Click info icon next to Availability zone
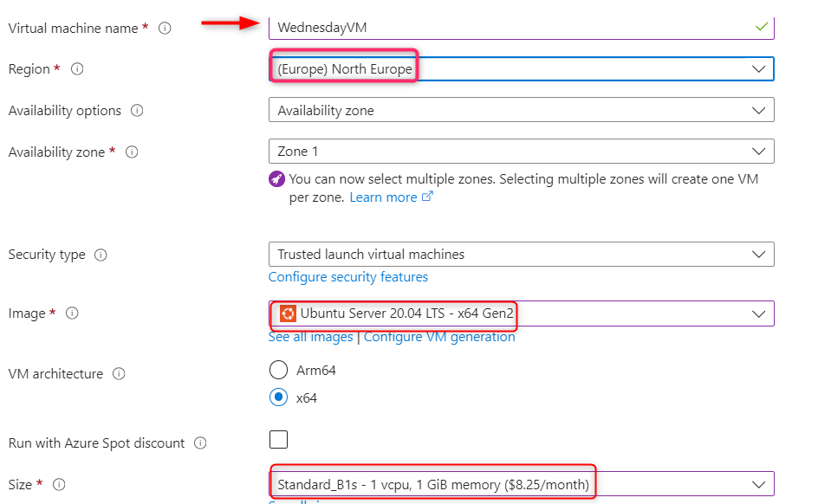 [133, 152]
